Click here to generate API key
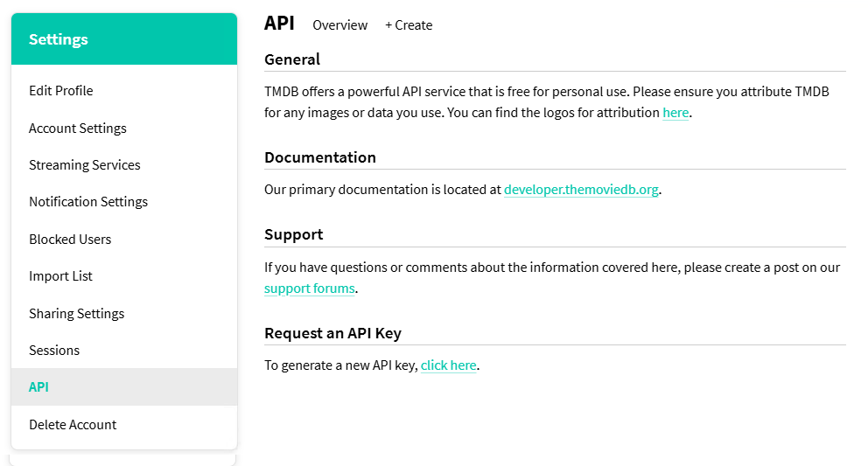Image resolution: width=868 pixels, height=466 pixels. [x=448, y=365]
